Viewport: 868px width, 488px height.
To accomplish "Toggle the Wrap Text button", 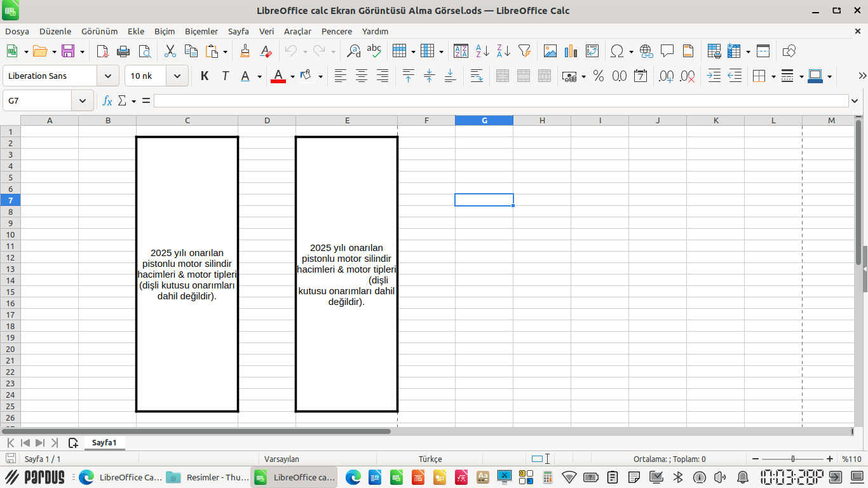I will (x=476, y=76).
